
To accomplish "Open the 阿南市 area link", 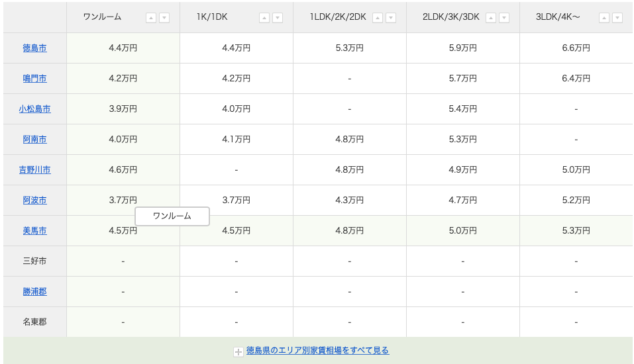I will click(x=34, y=140).
